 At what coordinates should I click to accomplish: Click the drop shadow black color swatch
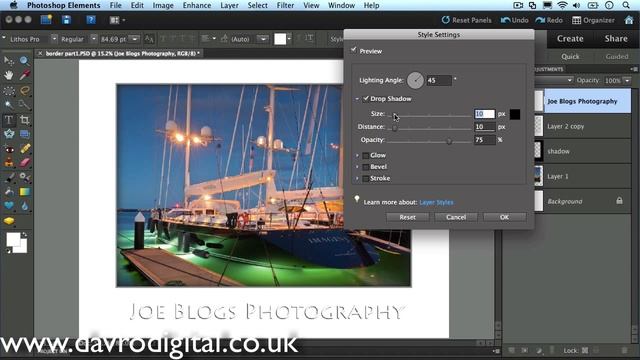click(515, 114)
